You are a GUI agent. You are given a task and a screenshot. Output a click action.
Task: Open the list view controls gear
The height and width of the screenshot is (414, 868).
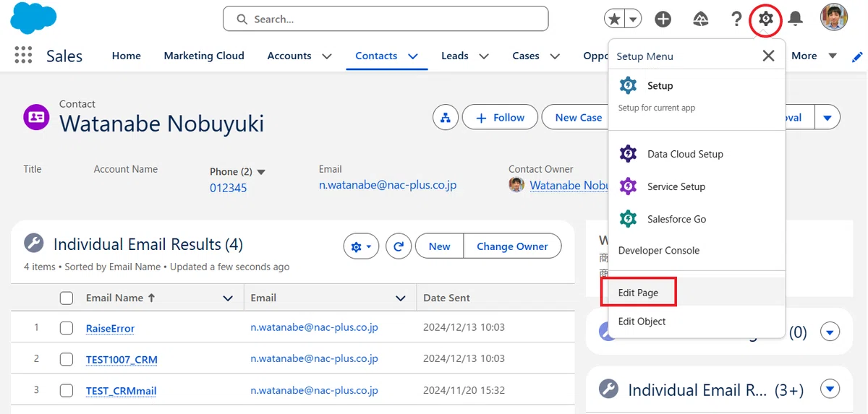point(361,246)
